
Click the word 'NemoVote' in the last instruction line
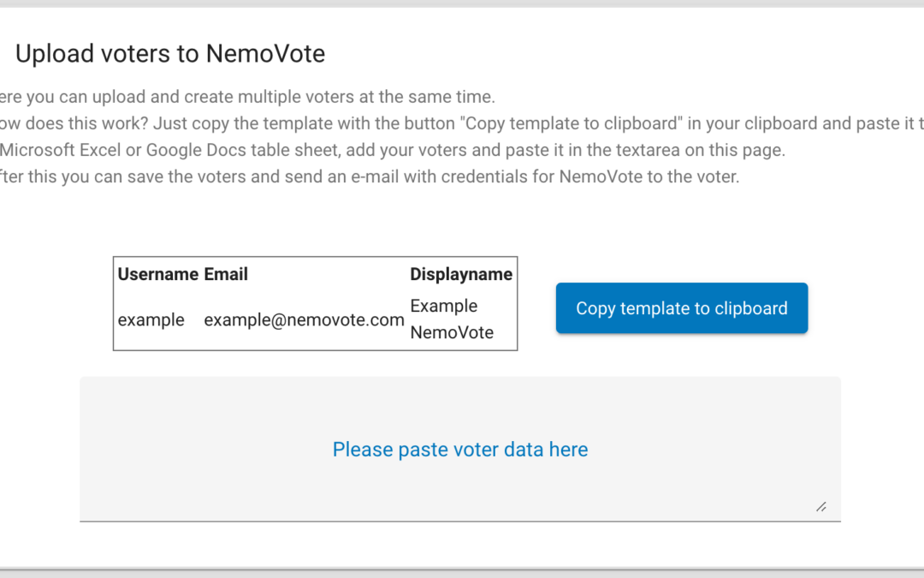click(x=597, y=177)
